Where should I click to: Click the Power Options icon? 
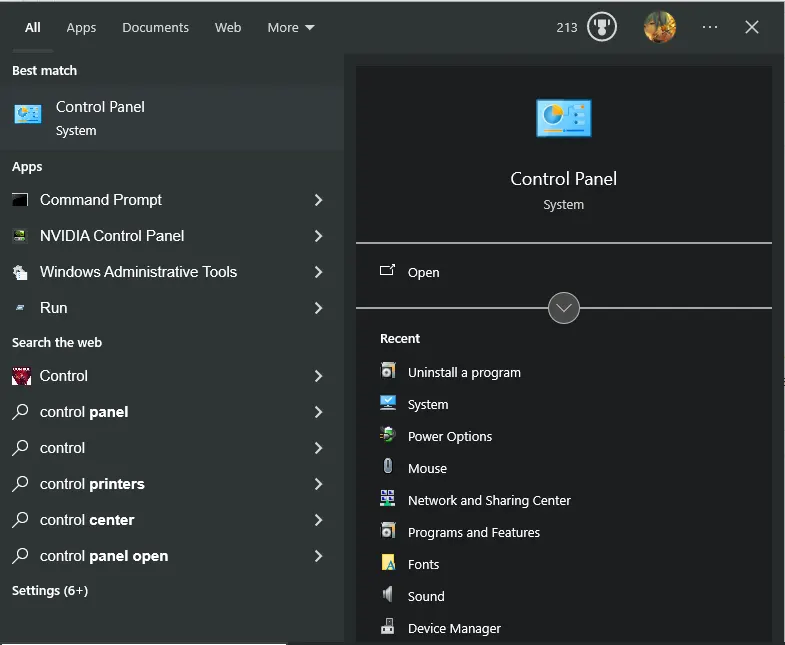coord(388,435)
